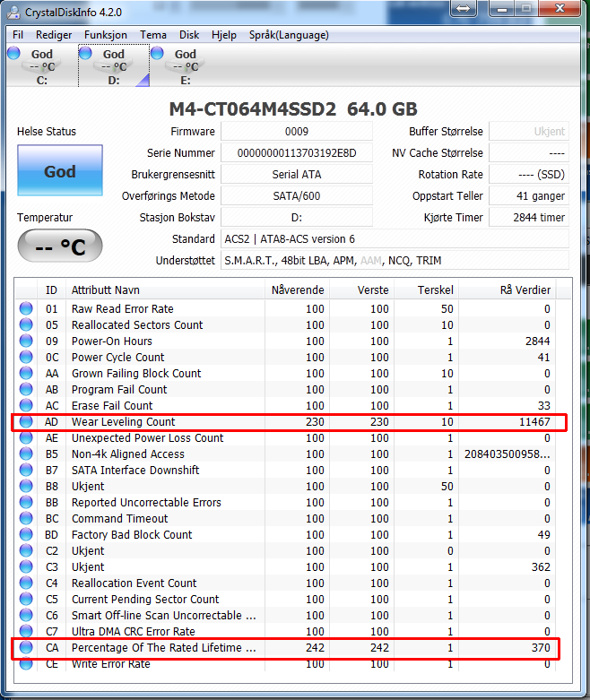Click raw value 362 in row C3

541,567
